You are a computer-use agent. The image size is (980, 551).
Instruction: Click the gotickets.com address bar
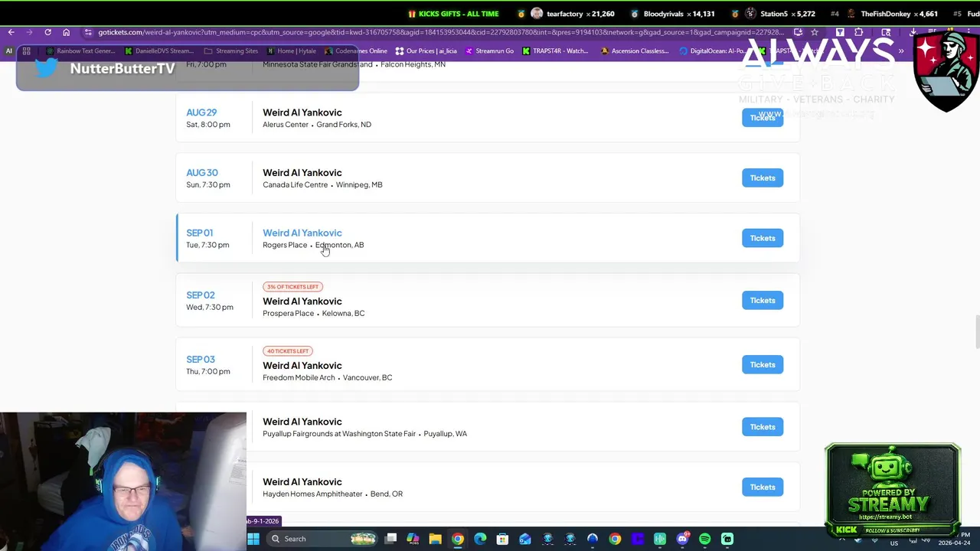(440, 32)
